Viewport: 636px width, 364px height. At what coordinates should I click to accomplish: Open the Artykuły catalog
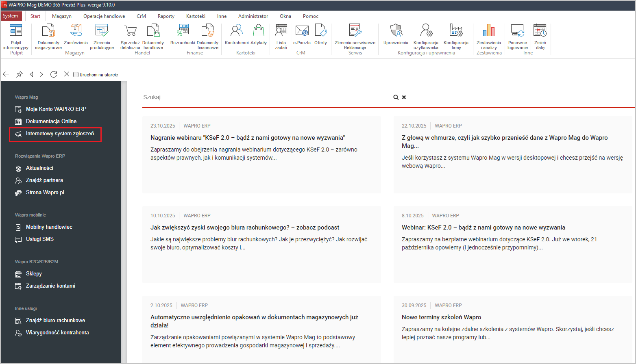[x=259, y=37]
